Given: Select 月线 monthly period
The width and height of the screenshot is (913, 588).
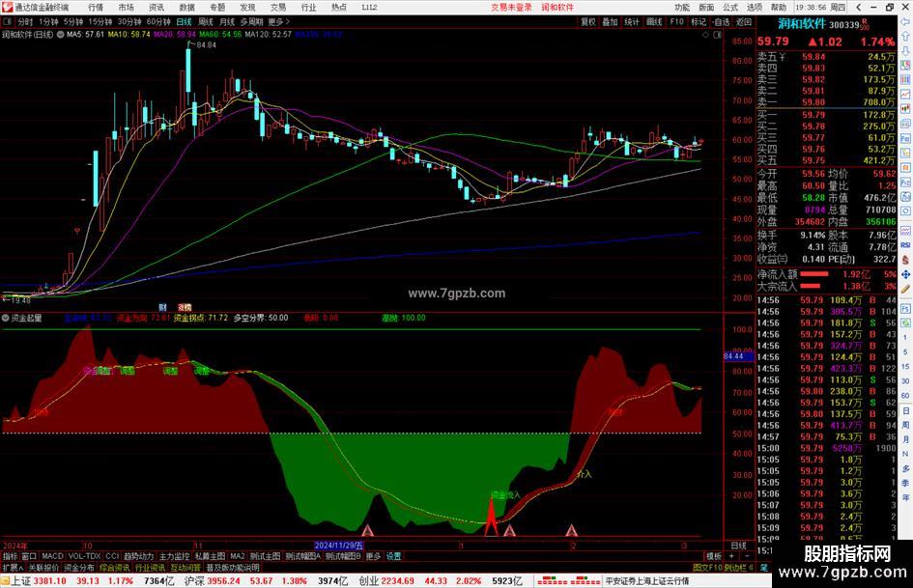Looking at the screenshot, I should (227, 21).
